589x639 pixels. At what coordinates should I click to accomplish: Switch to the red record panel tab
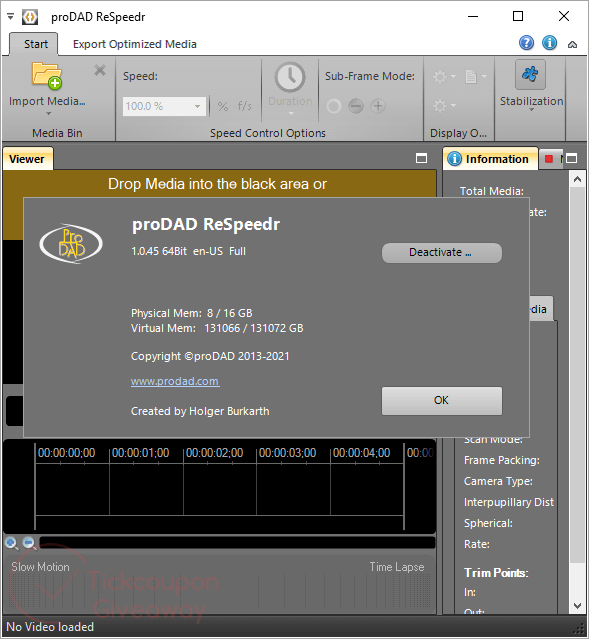[549, 159]
